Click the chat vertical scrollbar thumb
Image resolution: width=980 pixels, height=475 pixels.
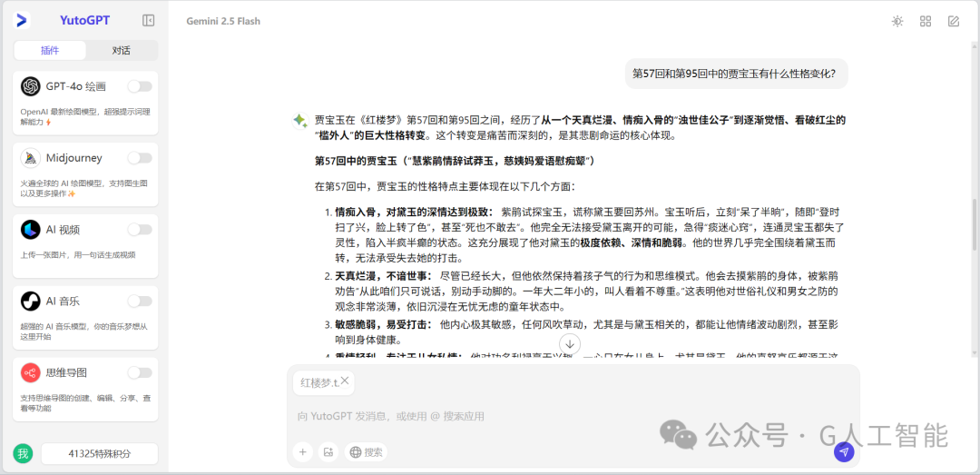[x=973, y=224]
